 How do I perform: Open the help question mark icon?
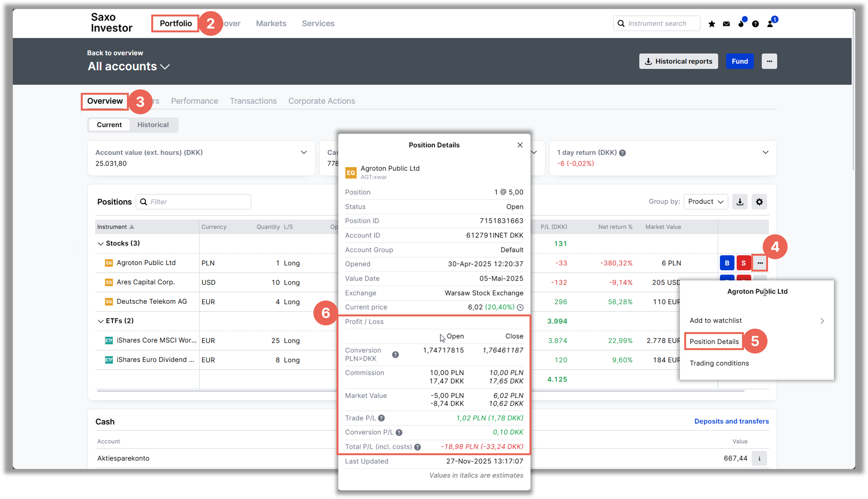(755, 24)
